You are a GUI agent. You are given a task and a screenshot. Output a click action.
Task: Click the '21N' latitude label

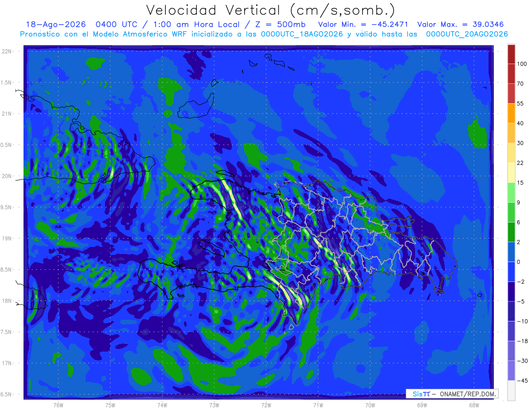point(7,114)
